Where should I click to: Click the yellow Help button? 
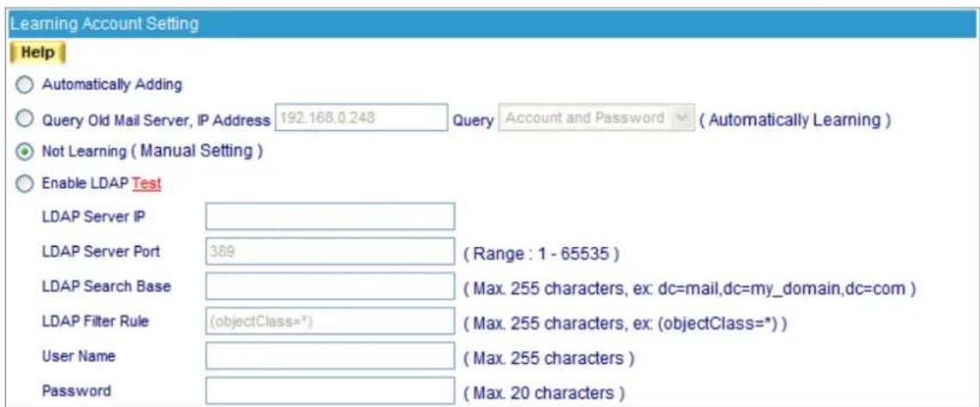click(x=38, y=53)
